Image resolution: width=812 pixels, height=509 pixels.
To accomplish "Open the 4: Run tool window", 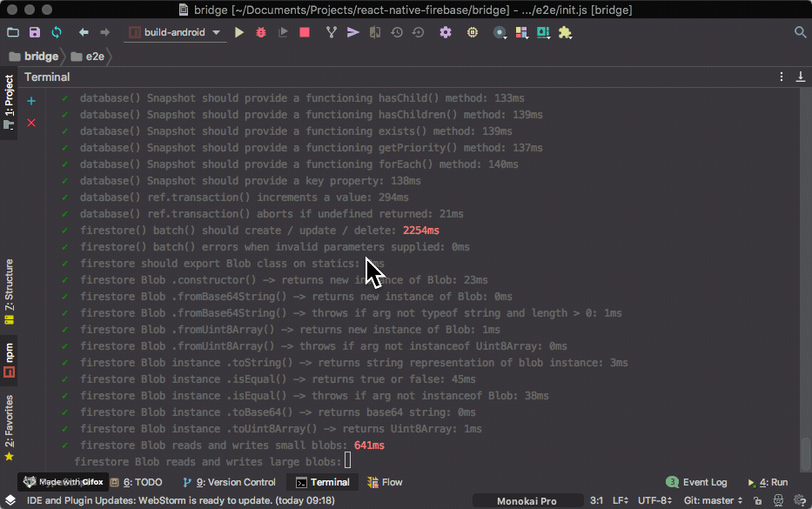I will (x=768, y=482).
